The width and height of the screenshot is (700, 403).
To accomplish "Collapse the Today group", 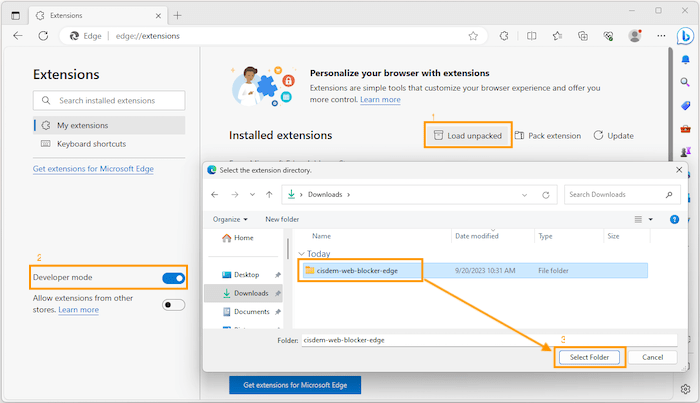I will (302, 254).
